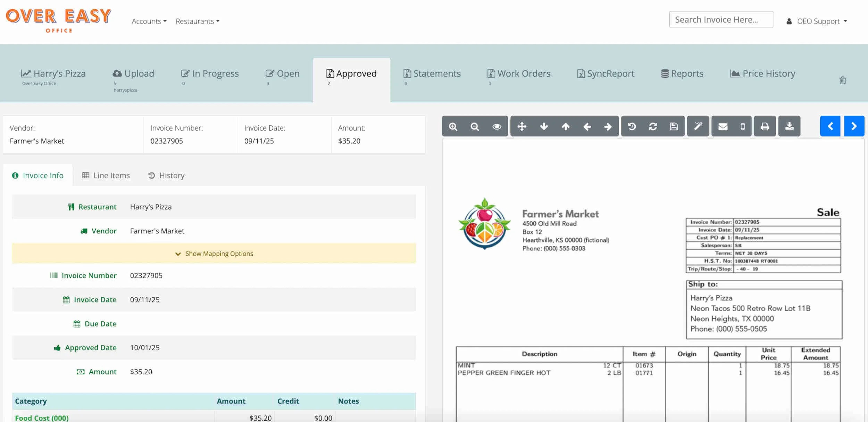Click the move pan arrows icon
The width and height of the screenshot is (868, 422).
(x=522, y=126)
